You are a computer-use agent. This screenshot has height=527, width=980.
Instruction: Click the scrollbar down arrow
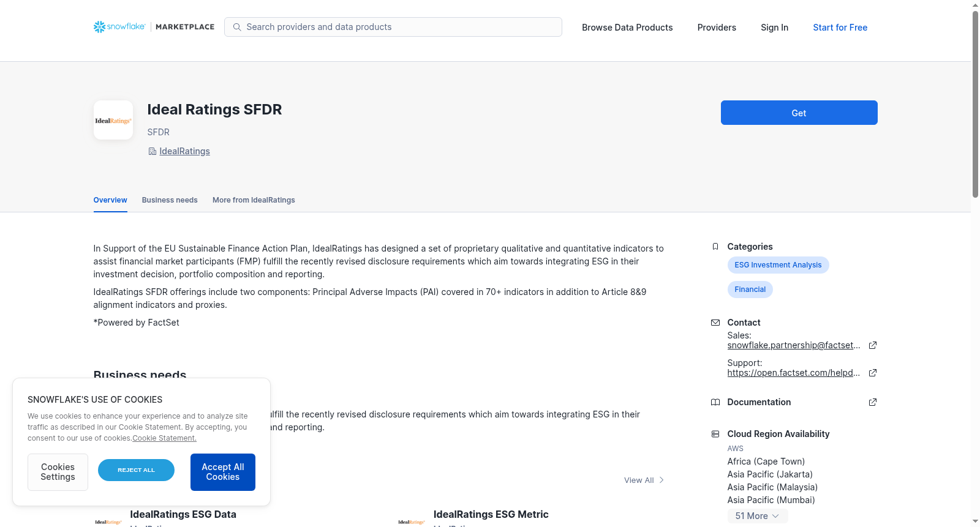[x=975, y=521]
